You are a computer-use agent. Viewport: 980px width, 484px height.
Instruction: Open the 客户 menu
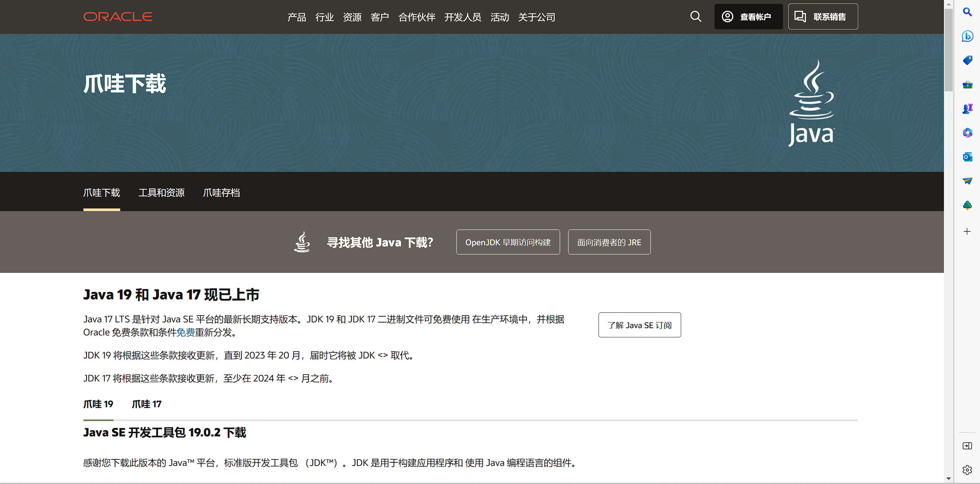click(380, 17)
